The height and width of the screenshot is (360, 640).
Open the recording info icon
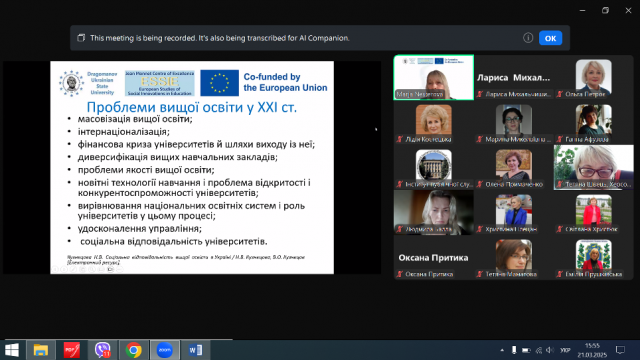coord(528,38)
